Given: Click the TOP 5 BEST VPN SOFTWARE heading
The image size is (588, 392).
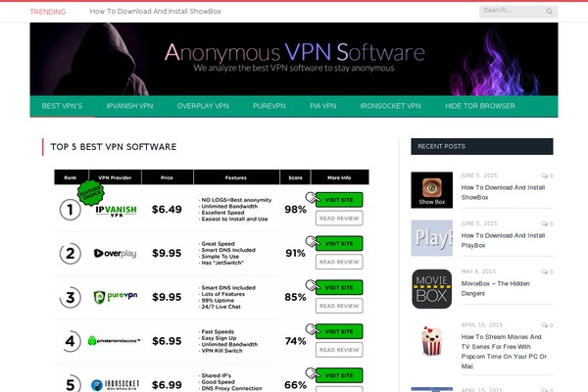Looking at the screenshot, I should (114, 147).
